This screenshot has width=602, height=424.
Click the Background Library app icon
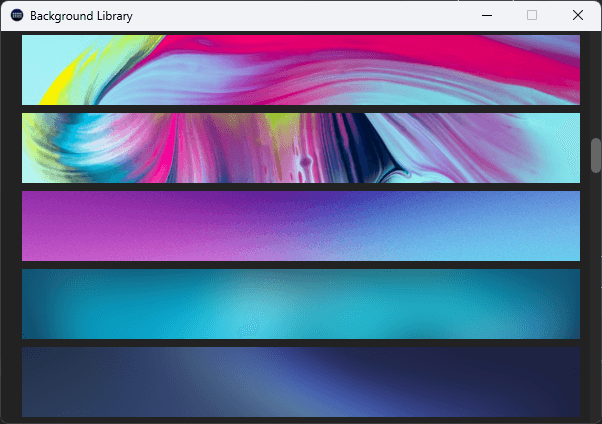(x=17, y=16)
